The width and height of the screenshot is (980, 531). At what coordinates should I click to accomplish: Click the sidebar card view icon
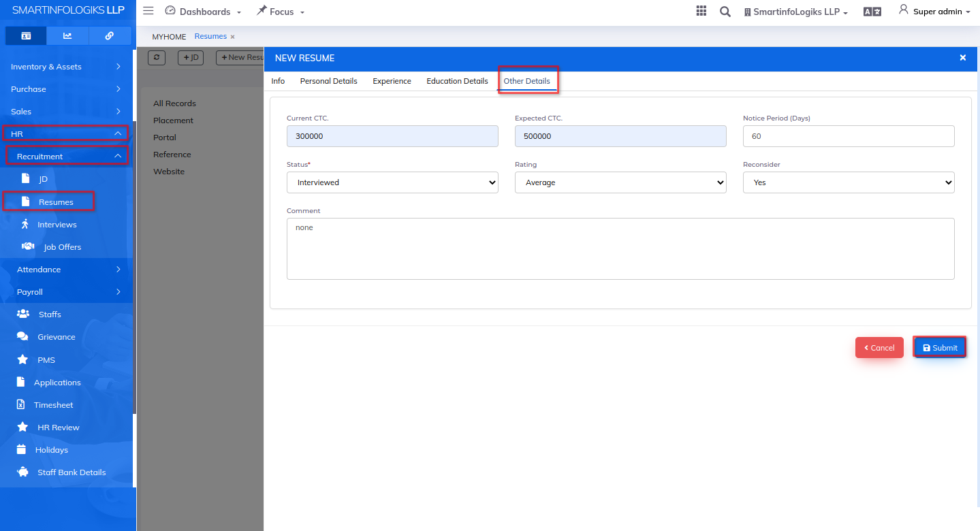pyautogui.click(x=26, y=36)
